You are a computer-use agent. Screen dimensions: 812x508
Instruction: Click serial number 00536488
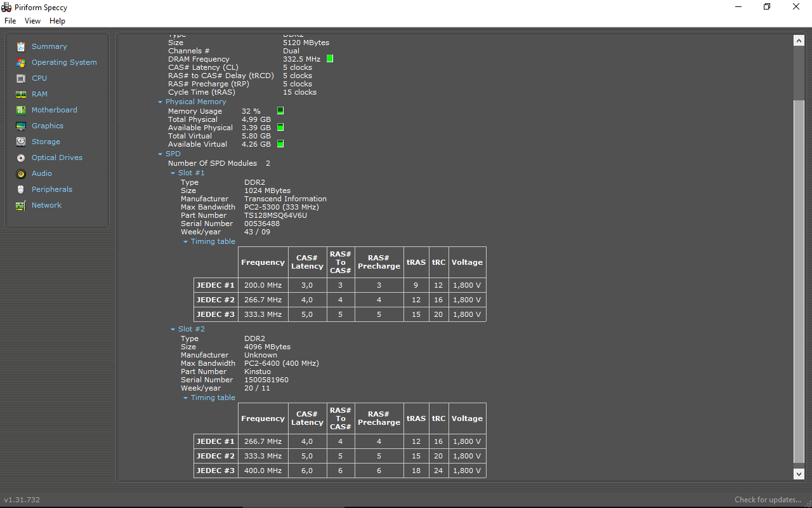tap(262, 224)
